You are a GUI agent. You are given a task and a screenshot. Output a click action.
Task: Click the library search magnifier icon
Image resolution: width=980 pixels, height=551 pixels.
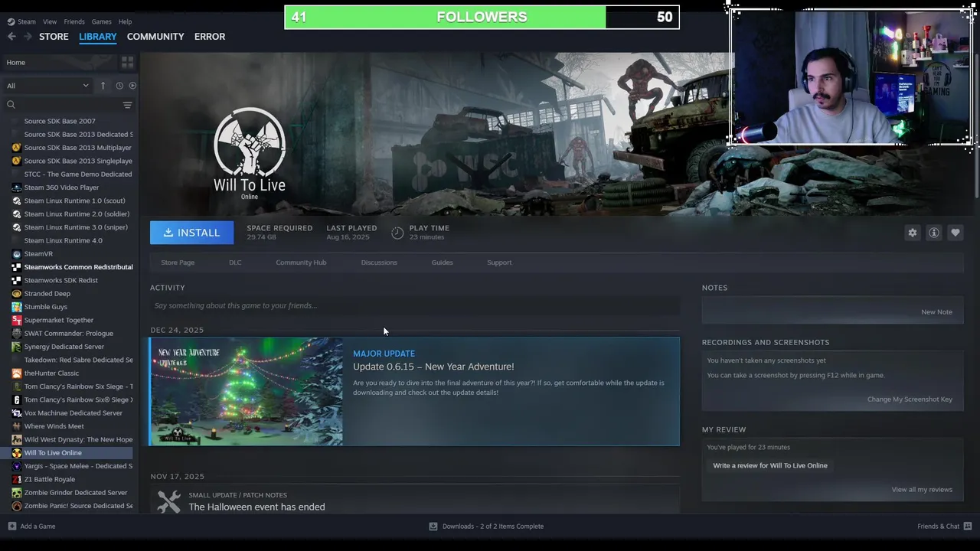[11, 105]
